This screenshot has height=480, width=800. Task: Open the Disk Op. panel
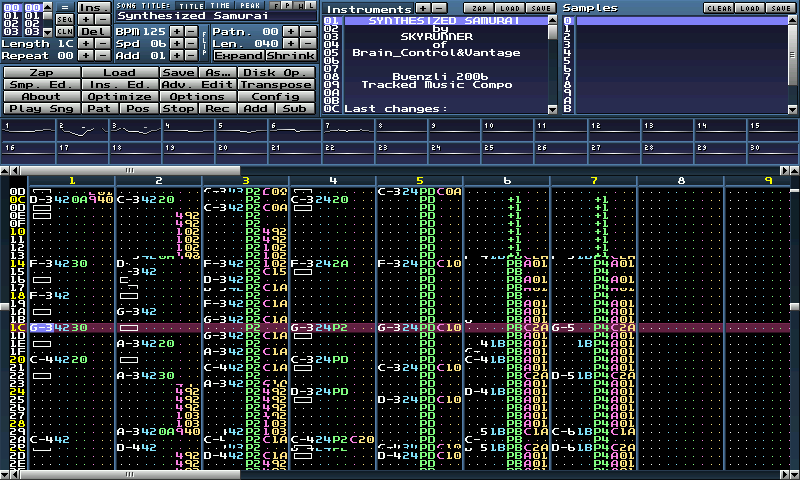click(x=274, y=72)
